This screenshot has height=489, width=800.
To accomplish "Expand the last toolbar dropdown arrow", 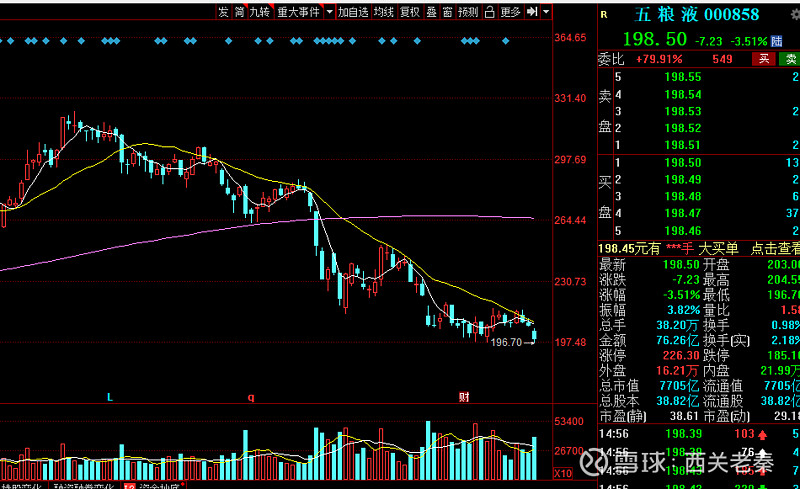I will pos(546,12).
